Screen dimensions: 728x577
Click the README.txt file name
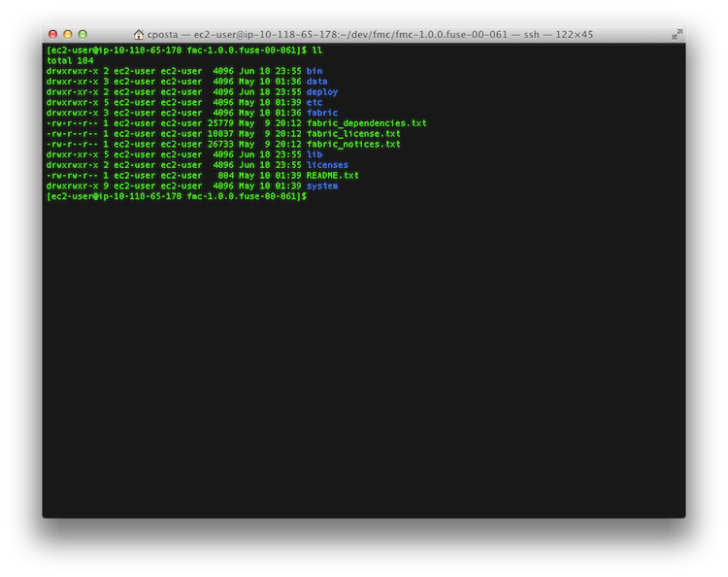click(x=332, y=176)
